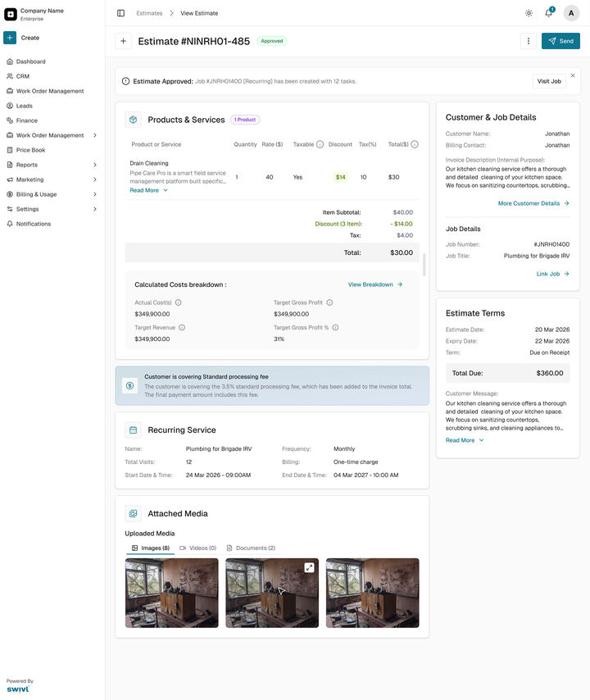Click the Create button
This screenshot has width=590, height=700.
coord(22,38)
